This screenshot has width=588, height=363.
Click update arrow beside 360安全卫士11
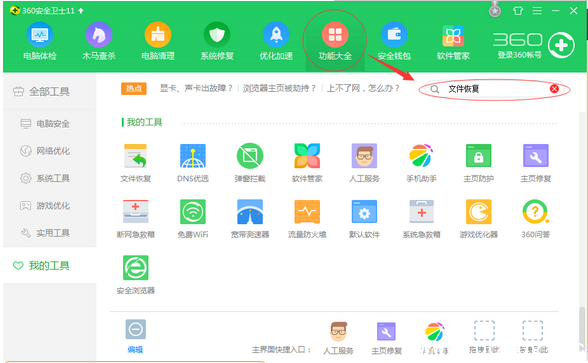point(81,11)
